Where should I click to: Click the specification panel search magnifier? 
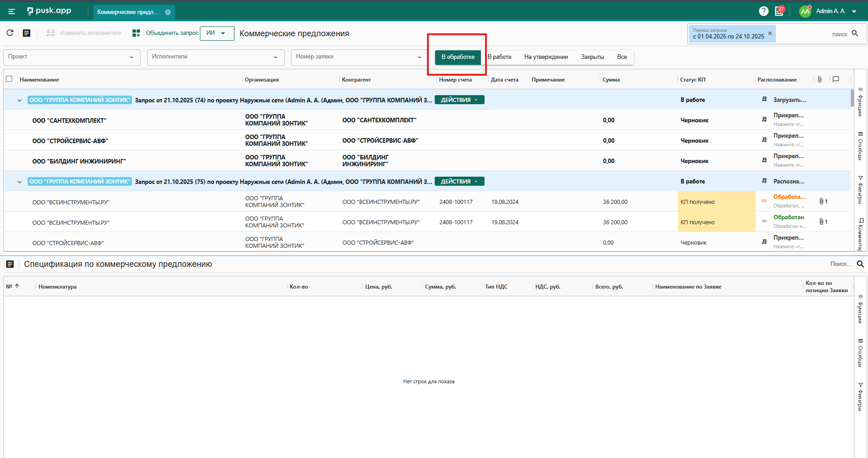(860, 264)
